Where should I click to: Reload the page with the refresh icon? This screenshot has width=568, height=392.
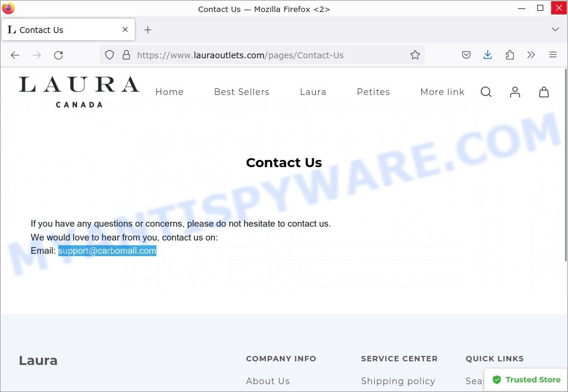tap(58, 55)
